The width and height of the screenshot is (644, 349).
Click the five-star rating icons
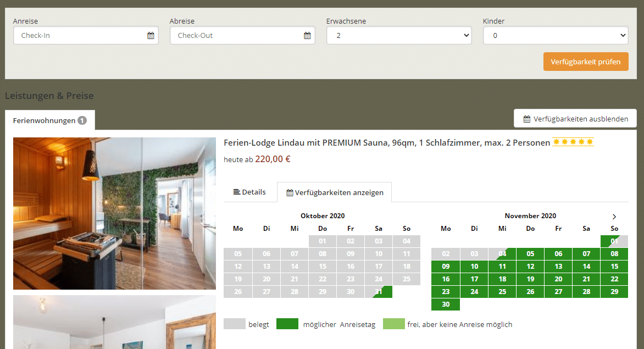tap(573, 142)
